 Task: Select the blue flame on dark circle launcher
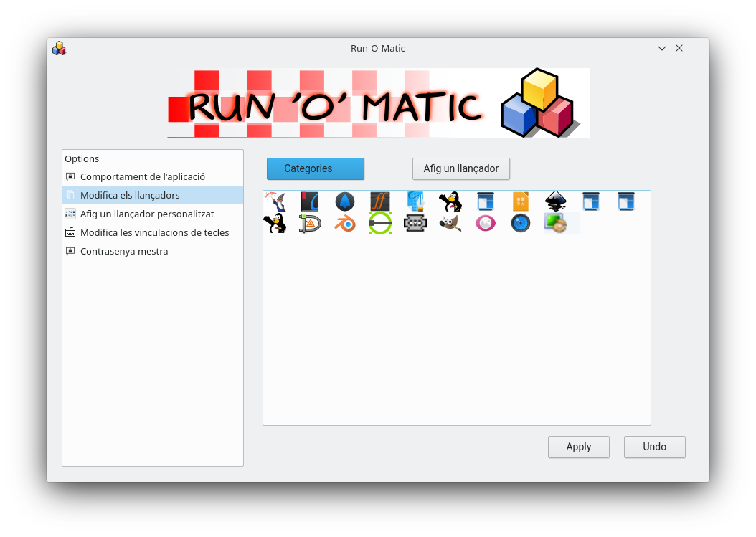(x=345, y=201)
